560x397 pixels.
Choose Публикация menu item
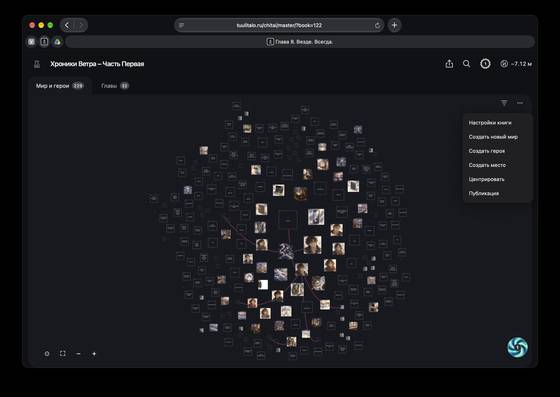click(484, 193)
